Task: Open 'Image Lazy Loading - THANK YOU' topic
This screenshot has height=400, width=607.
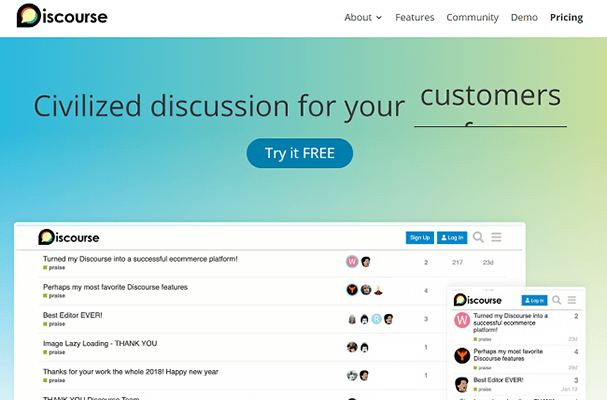Action: coord(100,343)
